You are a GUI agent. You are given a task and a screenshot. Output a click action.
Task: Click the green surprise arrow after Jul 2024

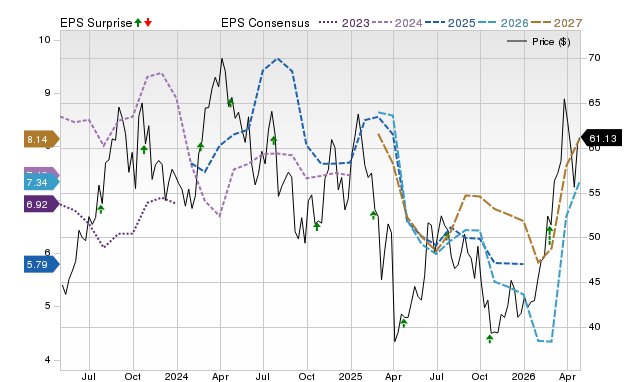coord(274,140)
